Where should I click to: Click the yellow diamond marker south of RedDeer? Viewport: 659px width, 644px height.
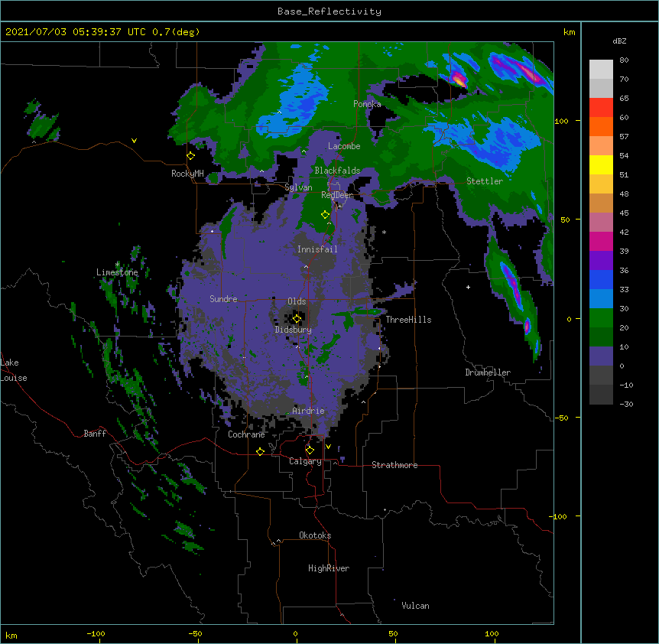click(325, 215)
